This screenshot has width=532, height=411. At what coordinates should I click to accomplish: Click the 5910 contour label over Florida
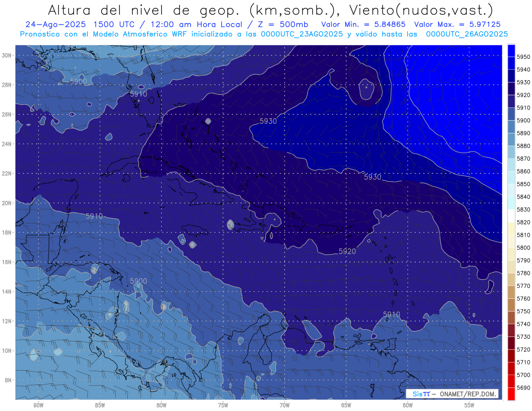tap(138, 94)
